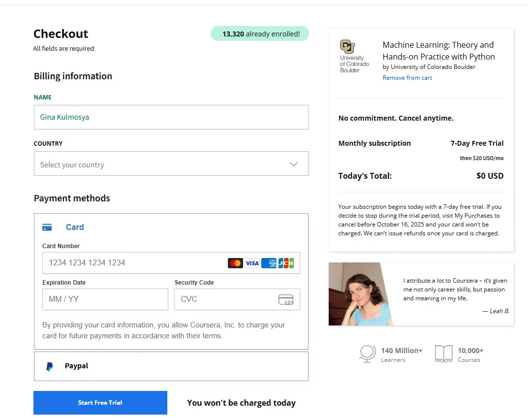Select the Card payment method tab

(x=171, y=227)
